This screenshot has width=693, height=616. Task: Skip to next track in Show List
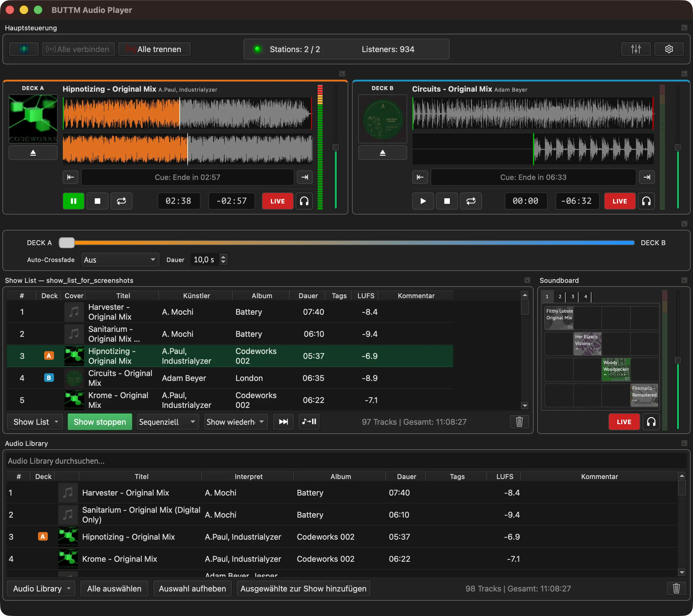pos(283,422)
